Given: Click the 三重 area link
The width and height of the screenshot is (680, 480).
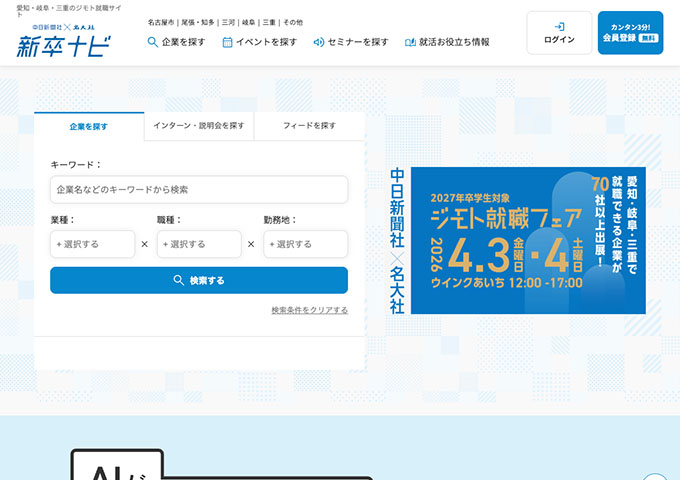Looking at the screenshot, I should 269,22.
